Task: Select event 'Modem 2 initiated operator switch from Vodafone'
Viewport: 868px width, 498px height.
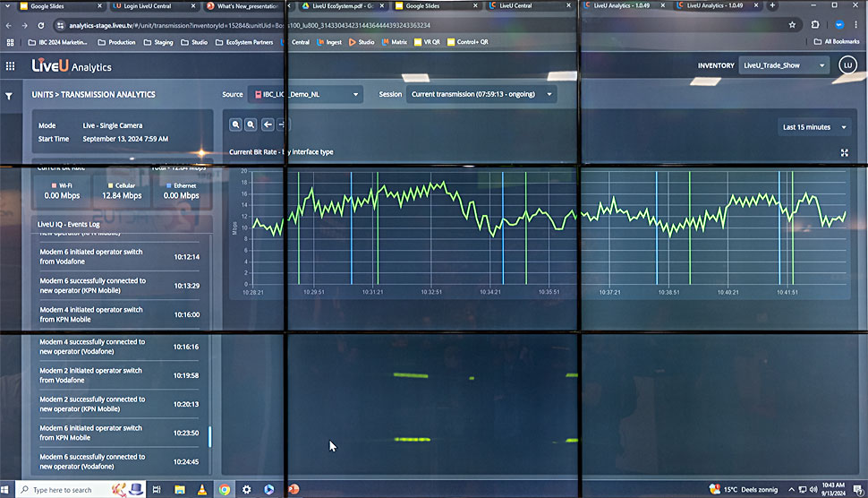Action: 120,375
